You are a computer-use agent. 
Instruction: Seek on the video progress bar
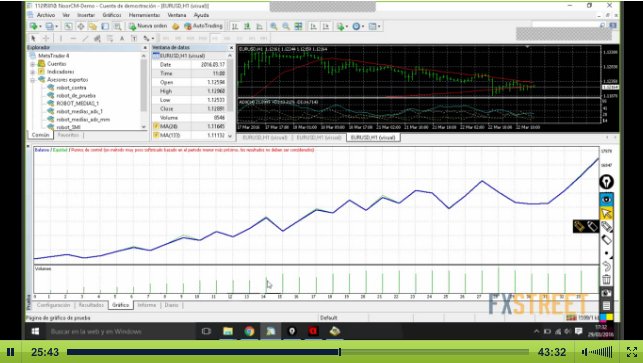(x=298, y=352)
